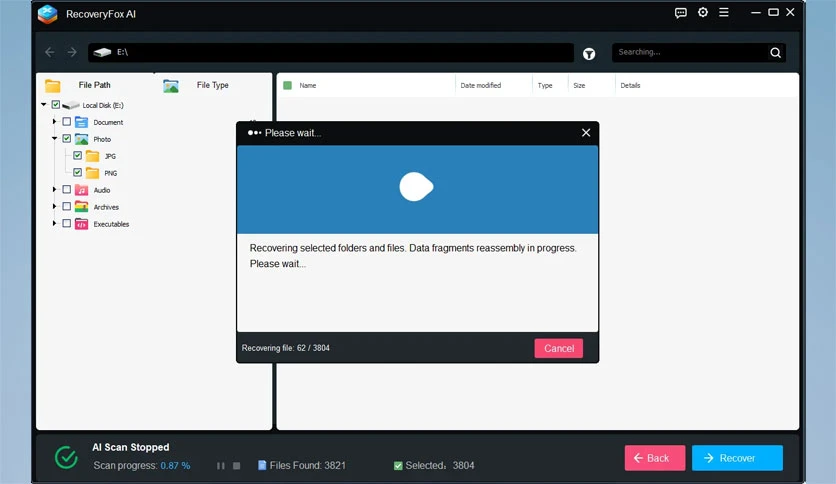Collapse the Local Disk (E:) tree node
The height and width of the screenshot is (484, 836).
click(x=44, y=104)
